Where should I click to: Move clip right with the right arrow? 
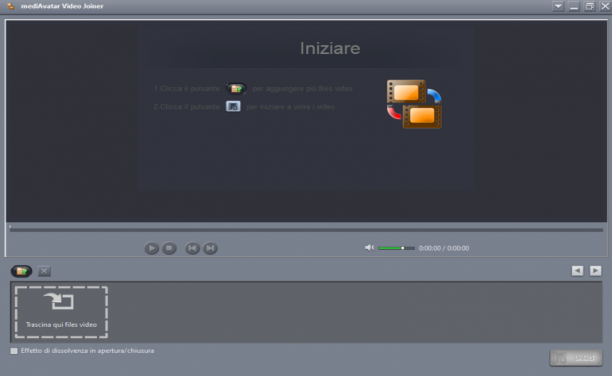point(595,271)
